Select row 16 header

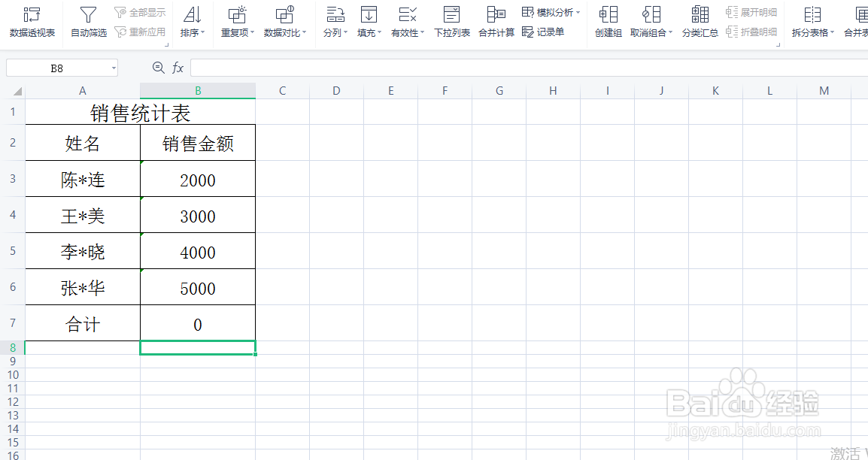click(x=13, y=455)
